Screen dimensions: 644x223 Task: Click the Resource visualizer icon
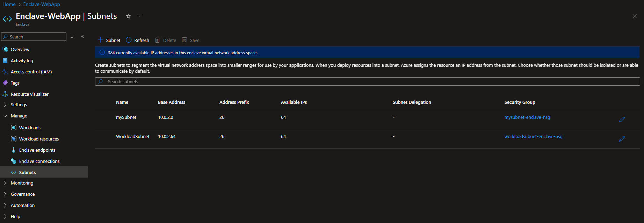5,94
